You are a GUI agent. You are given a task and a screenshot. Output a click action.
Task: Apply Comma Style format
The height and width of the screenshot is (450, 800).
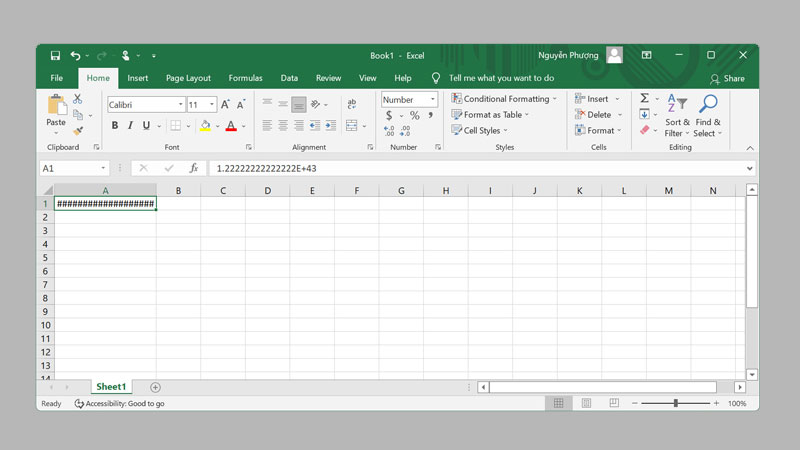tap(431, 115)
